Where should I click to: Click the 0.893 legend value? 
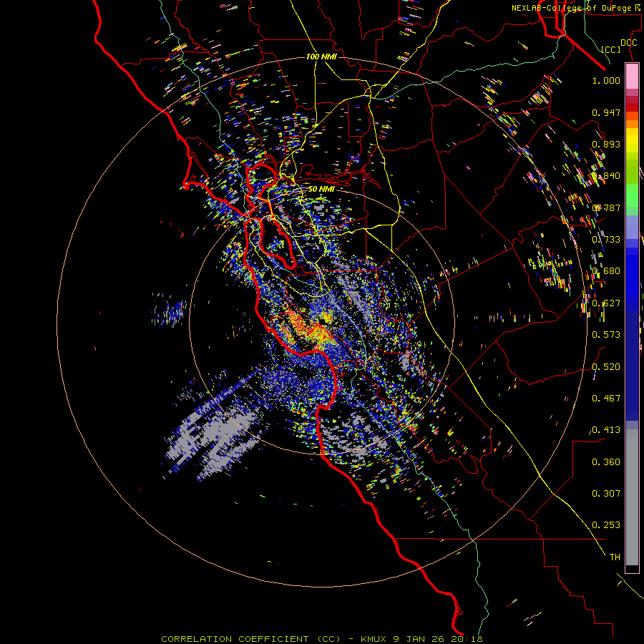606,144
